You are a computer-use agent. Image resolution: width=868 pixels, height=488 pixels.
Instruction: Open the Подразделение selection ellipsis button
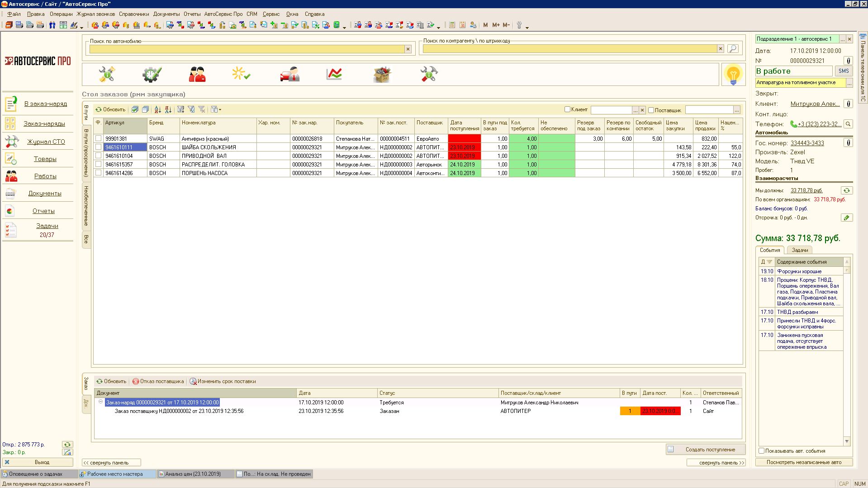(x=842, y=39)
